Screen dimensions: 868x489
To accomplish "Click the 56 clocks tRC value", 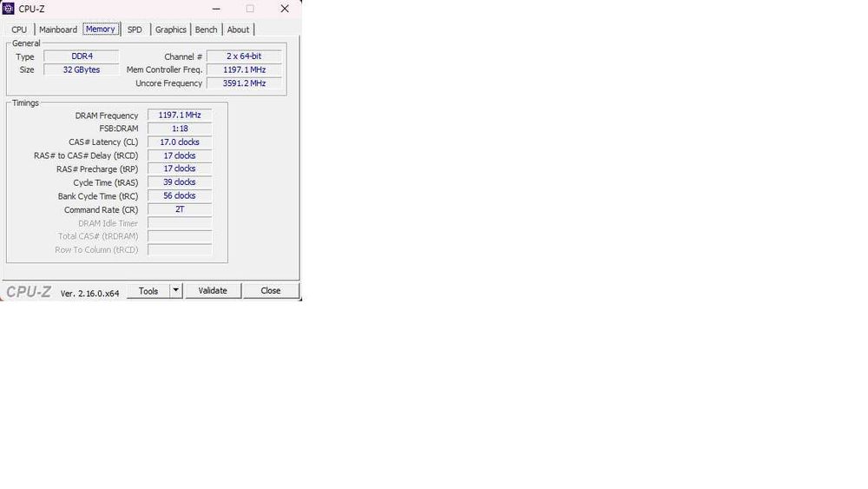I will click(180, 196).
